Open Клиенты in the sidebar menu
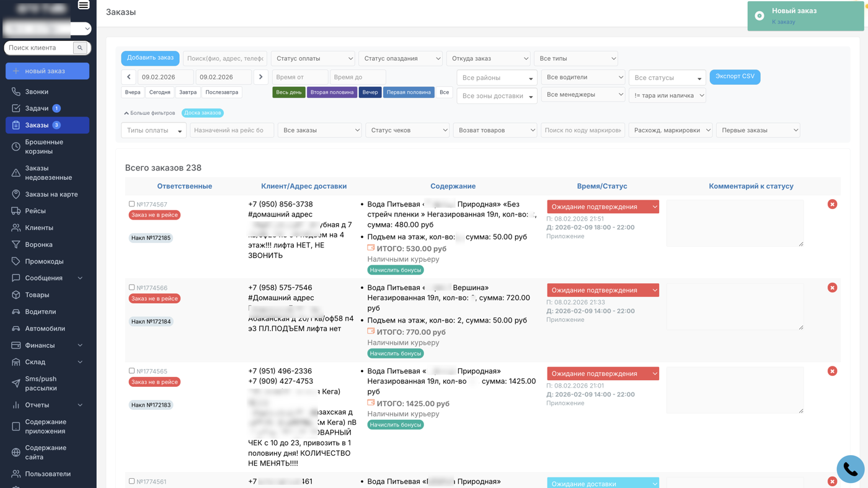This screenshot has width=868, height=488. point(39,228)
